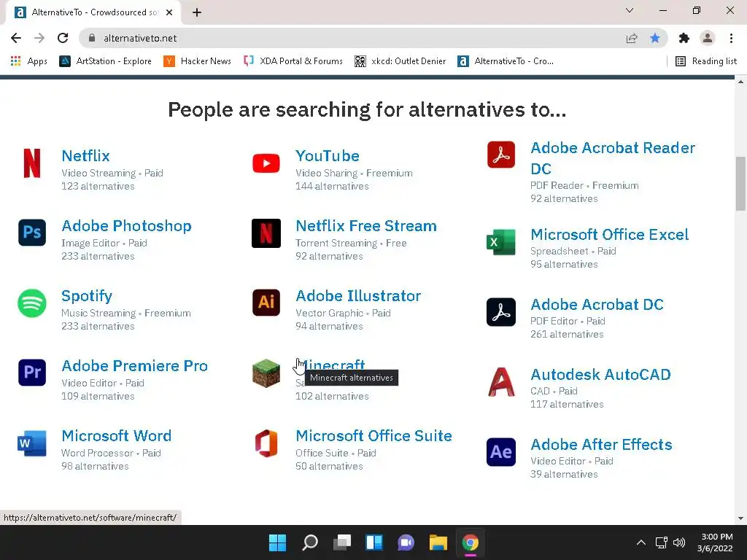
Task: Click the Minecraft grass block icon
Action: (266, 373)
